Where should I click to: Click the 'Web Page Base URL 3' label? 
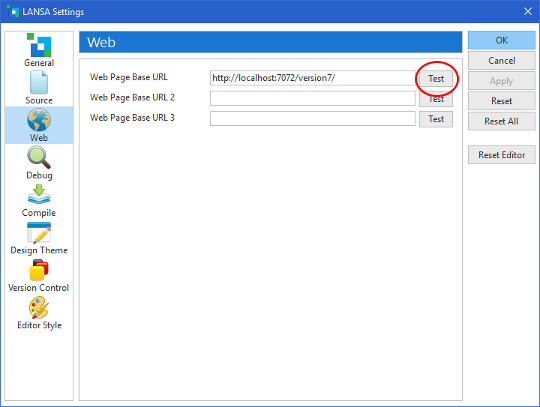pyautogui.click(x=132, y=118)
